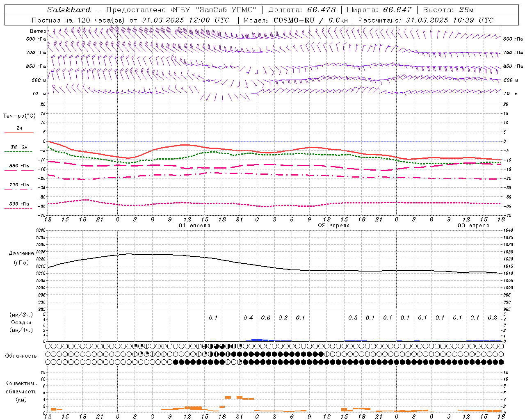Click the 850 гПа entry in temperature legend

[19, 166]
